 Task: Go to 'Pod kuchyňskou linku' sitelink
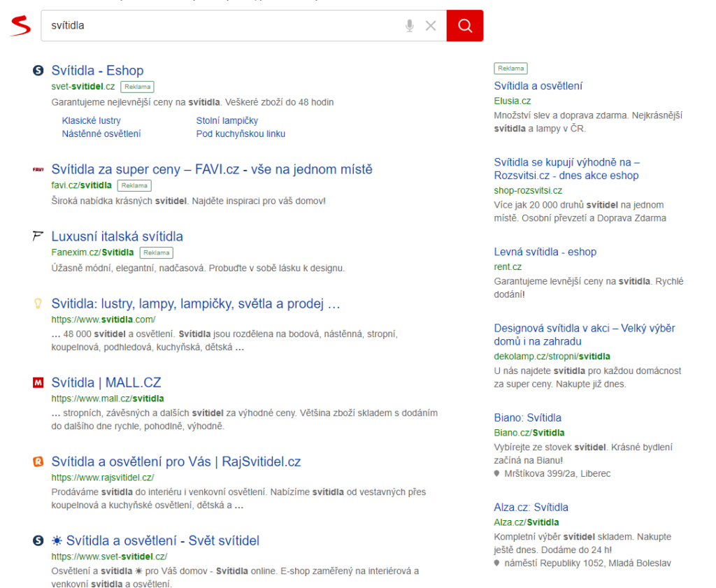[x=241, y=134]
